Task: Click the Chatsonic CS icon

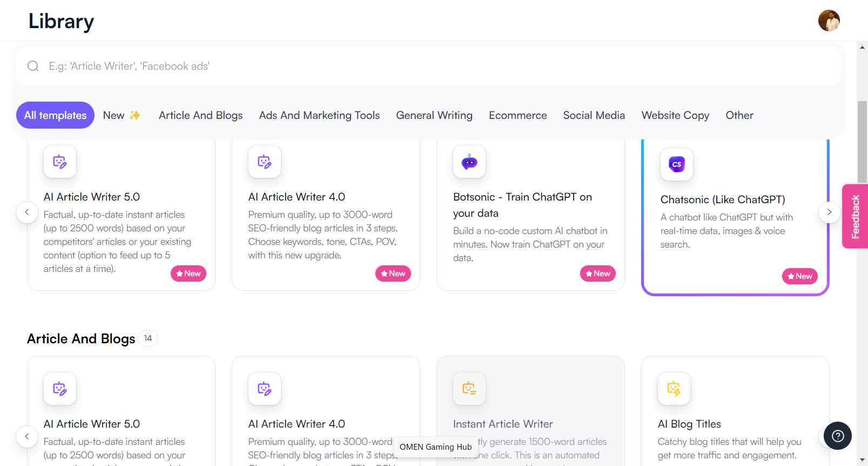Action: (x=676, y=164)
